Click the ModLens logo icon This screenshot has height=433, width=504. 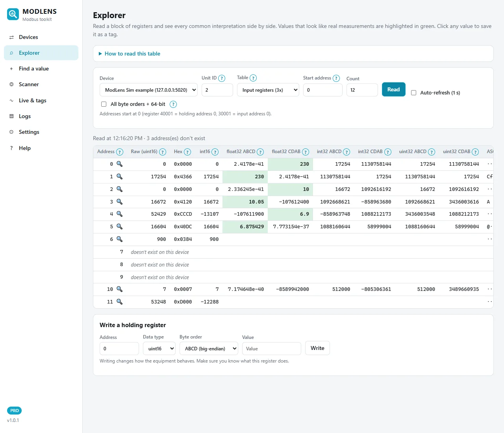(13, 15)
